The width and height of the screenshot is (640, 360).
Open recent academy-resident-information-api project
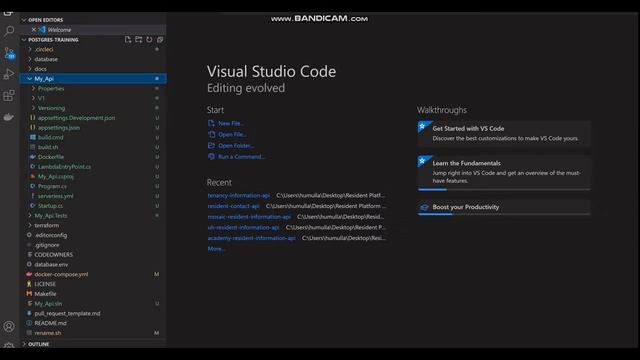tap(251, 238)
